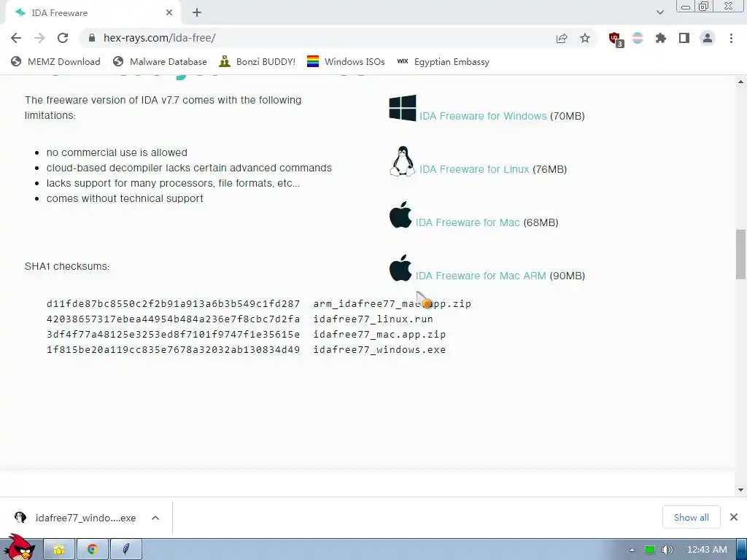This screenshot has width=747, height=560.
Task: Click the Windows logo icon
Action: [403, 108]
